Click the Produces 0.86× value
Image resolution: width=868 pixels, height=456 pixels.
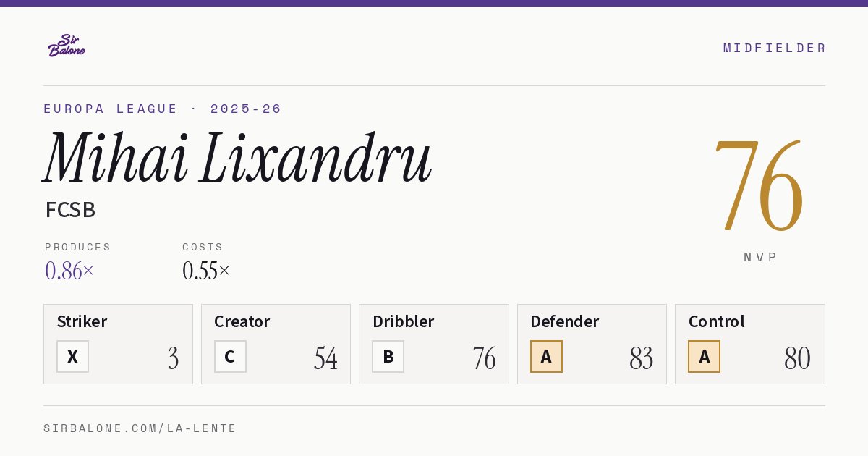[x=69, y=271]
